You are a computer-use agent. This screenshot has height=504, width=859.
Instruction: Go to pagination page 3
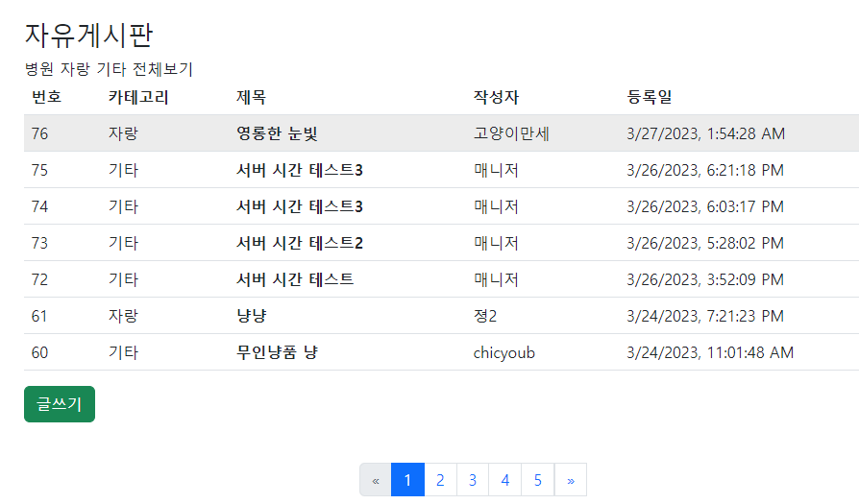[x=472, y=480]
